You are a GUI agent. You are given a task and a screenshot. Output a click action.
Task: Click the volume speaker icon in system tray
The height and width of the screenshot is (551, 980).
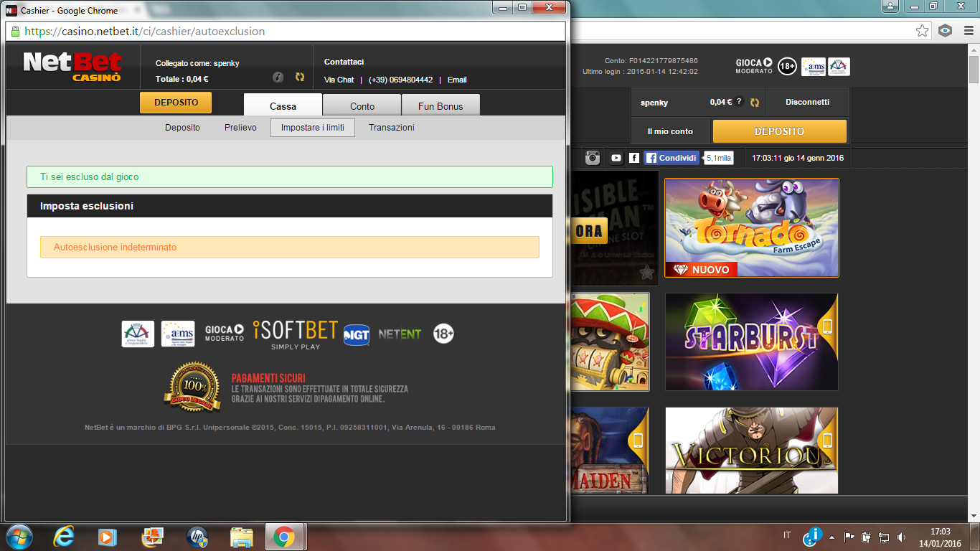coord(902,537)
